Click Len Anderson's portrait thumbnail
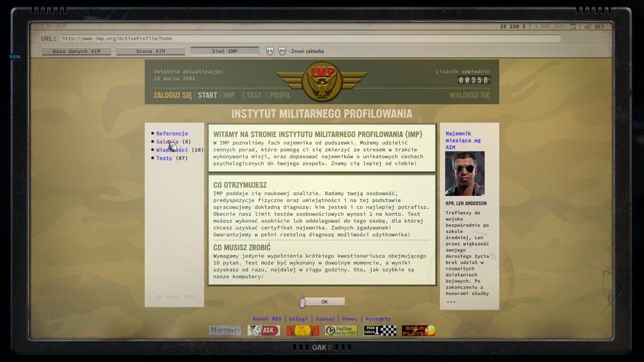The height and width of the screenshot is (362, 644). tap(465, 173)
